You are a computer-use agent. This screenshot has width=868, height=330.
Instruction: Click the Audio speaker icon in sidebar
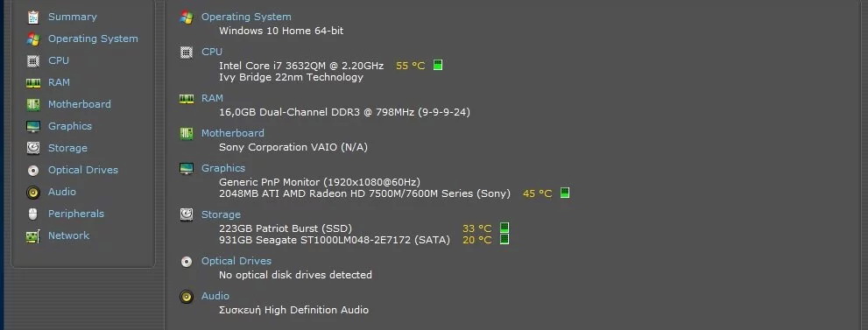coord(33,192)
